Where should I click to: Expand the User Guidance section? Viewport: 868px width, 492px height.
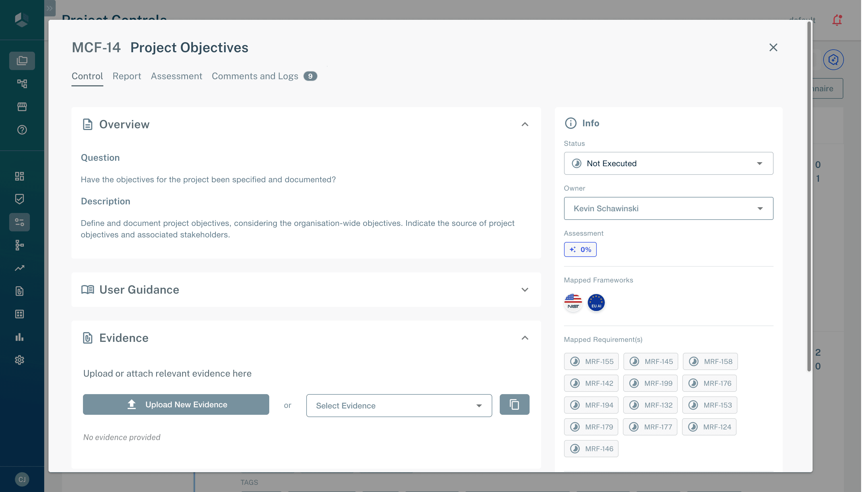point(525,290)
